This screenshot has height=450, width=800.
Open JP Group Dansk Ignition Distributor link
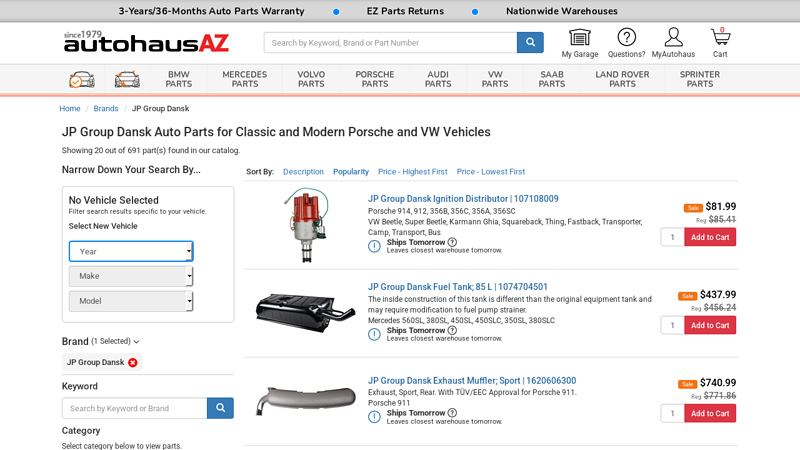(463, 198)
